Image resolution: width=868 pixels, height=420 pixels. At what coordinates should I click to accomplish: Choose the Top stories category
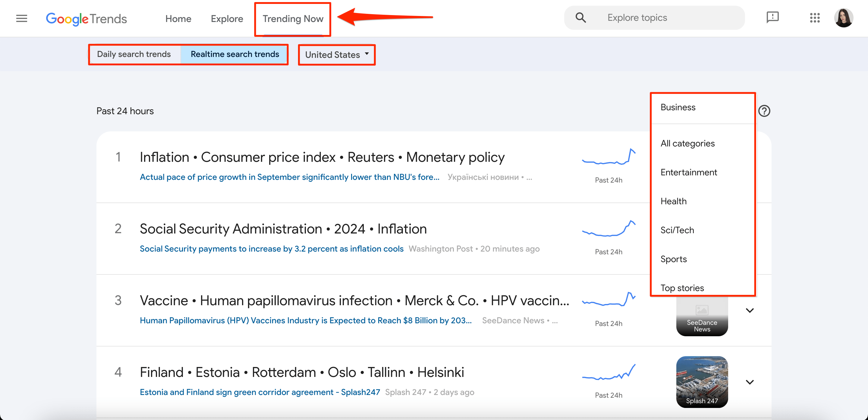pos(703,287)
